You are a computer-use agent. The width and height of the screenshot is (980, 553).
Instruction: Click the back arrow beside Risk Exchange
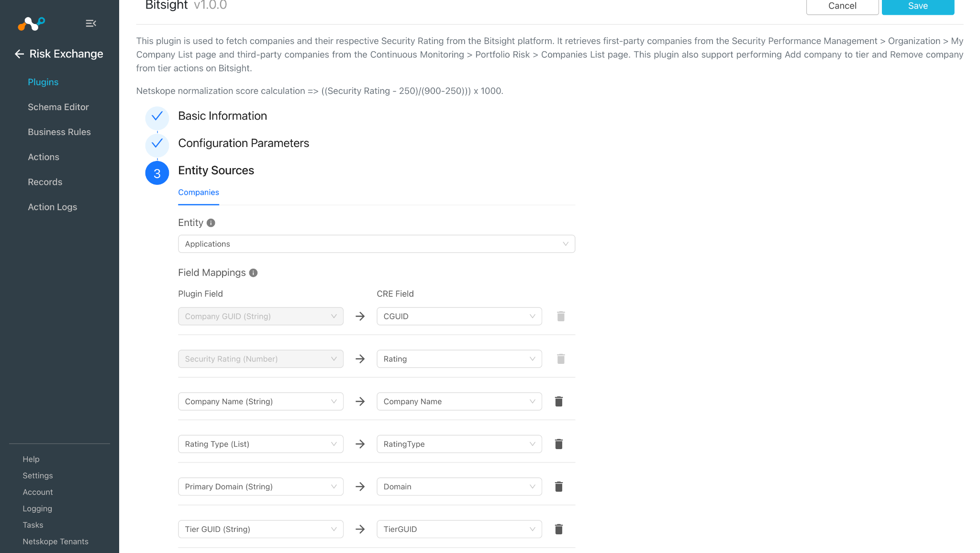tap(19, 54)
